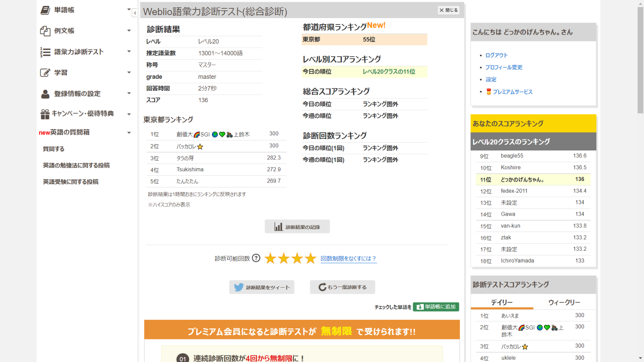Collapse the sidebar with the small arrow handle
The height and width of the screenshot is (362, 644).
135,13
